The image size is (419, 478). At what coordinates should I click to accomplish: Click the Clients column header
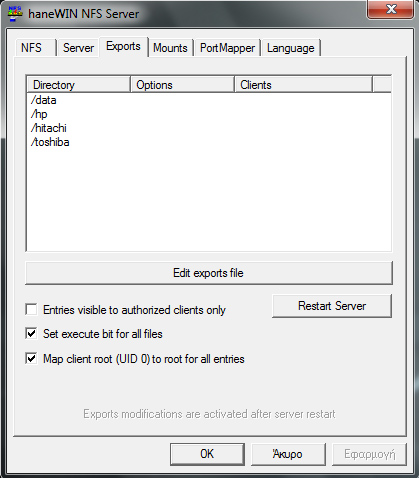(x=303, y=85)
